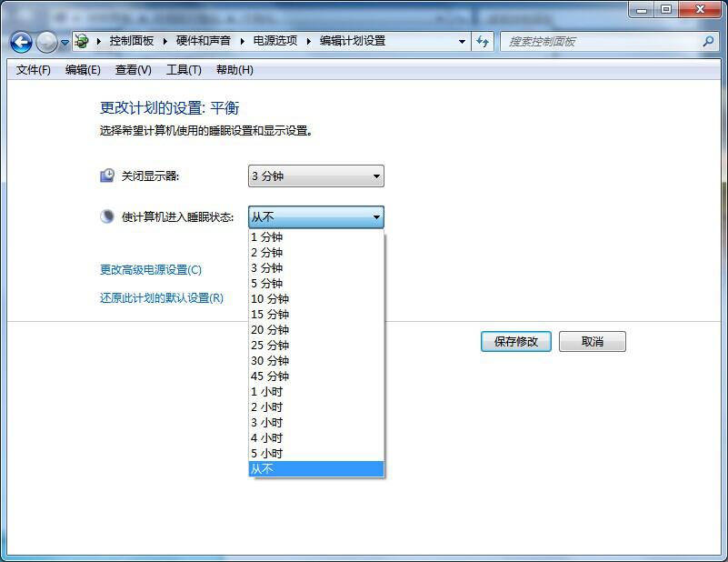Open the 工具(T) menu
The height and width of the screenshot is (562, 728).
point(184,70)
